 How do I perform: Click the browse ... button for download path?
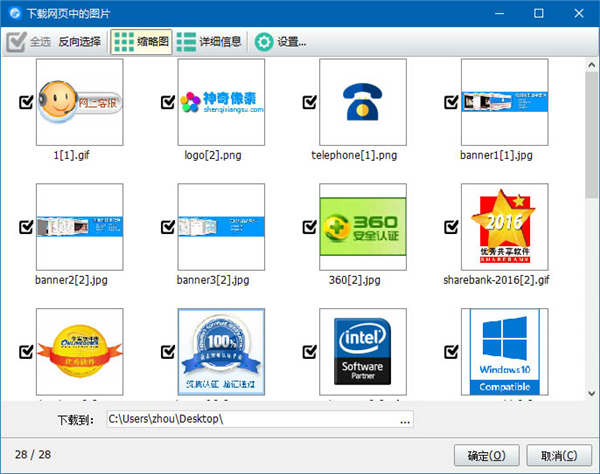[405, 419]
